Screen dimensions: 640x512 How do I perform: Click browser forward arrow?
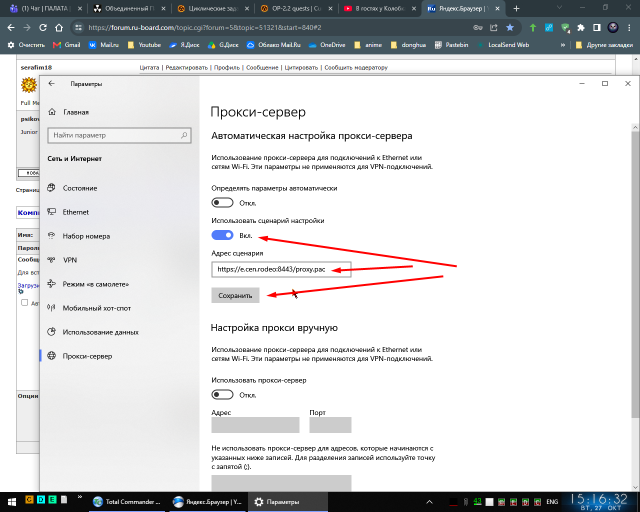27,27
